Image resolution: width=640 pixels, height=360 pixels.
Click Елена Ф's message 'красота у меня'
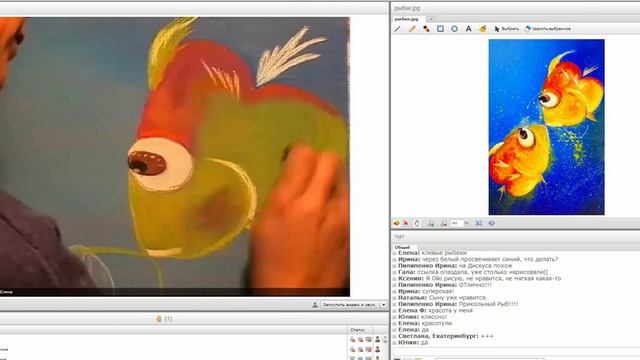point(436,311)
